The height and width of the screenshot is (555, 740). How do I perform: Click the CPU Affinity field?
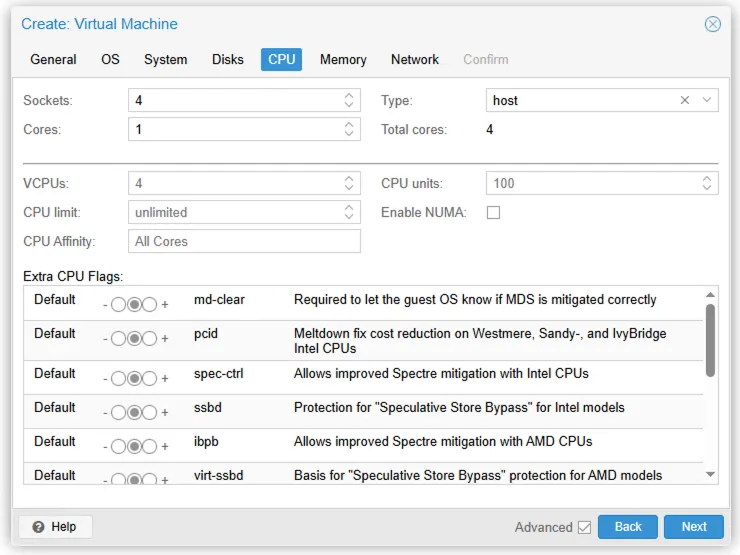(244, 241)
